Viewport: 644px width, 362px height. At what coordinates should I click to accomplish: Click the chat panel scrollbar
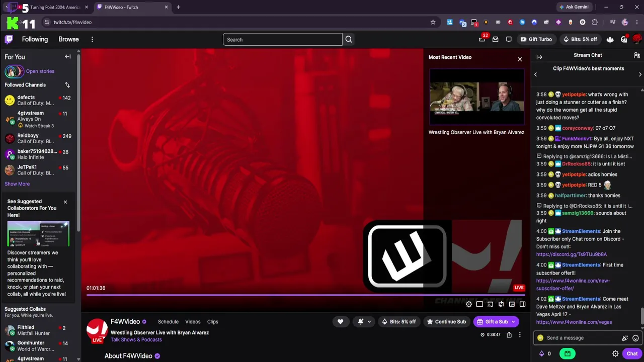(642, 316)
